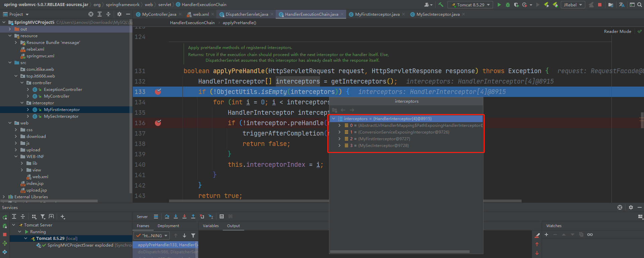Open the Frames tab

143,226
